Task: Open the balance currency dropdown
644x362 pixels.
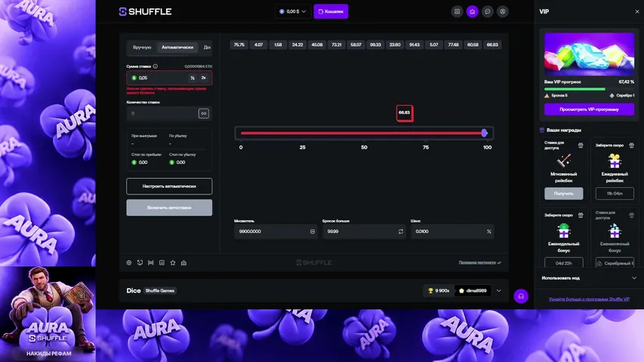Action: 292,11
